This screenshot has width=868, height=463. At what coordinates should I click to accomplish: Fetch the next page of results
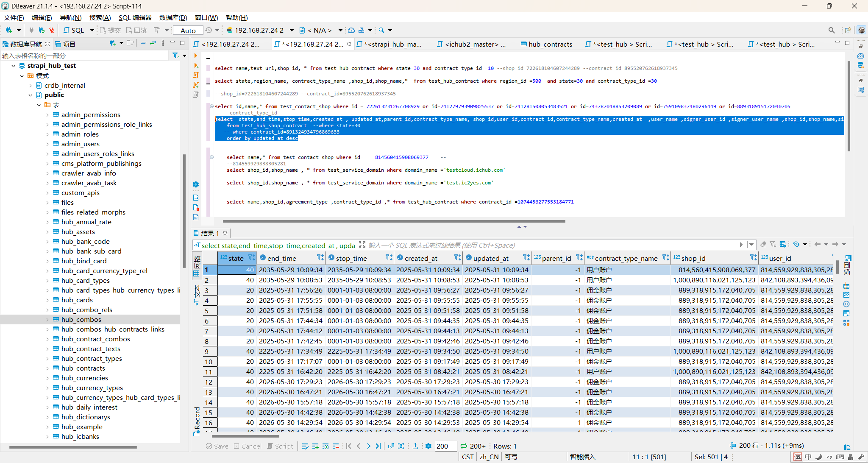(391, 446)
